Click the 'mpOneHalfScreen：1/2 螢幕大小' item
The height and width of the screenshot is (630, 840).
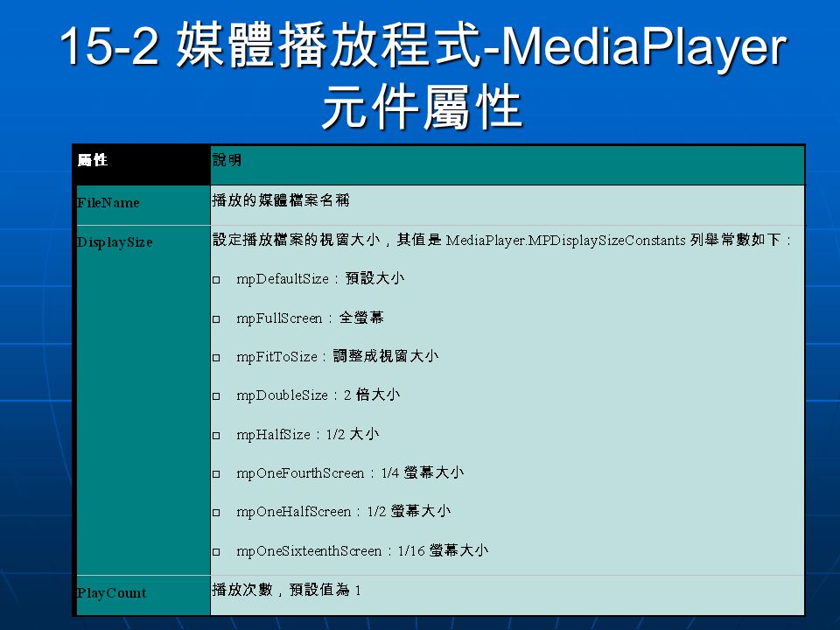coord(343,512)
